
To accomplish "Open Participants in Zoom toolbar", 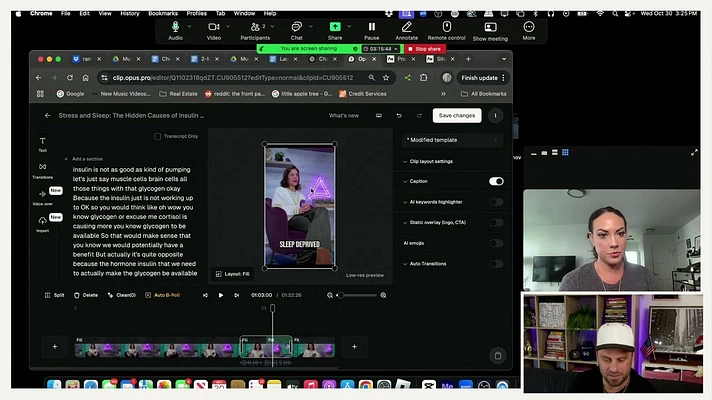I will 255,30.
